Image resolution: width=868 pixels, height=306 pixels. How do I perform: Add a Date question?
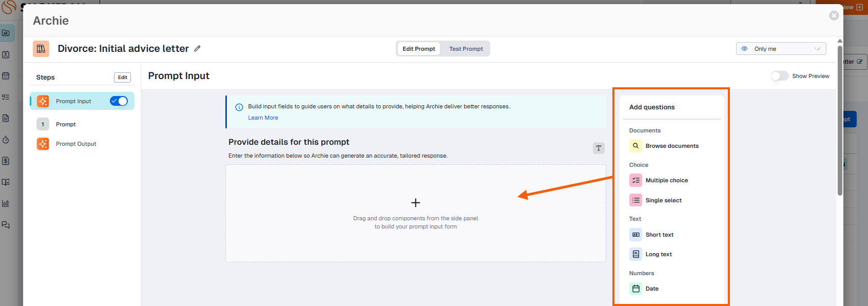point(651,289)
